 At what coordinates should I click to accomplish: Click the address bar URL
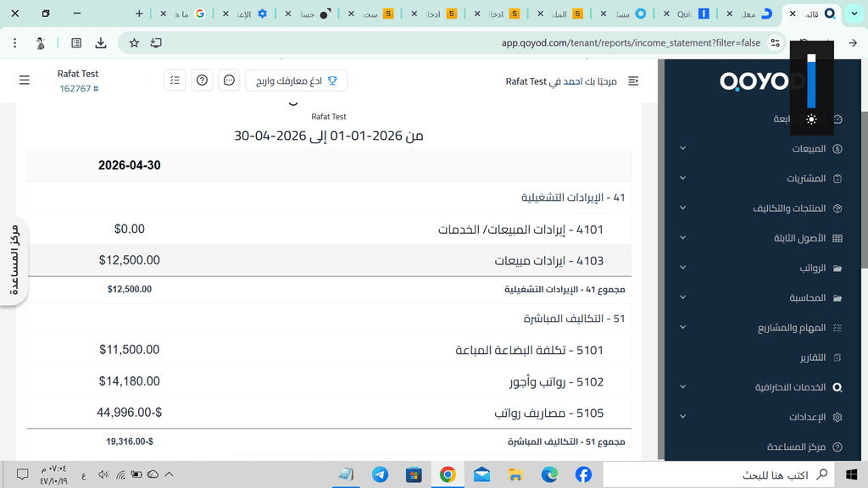(x=631, y=42)
